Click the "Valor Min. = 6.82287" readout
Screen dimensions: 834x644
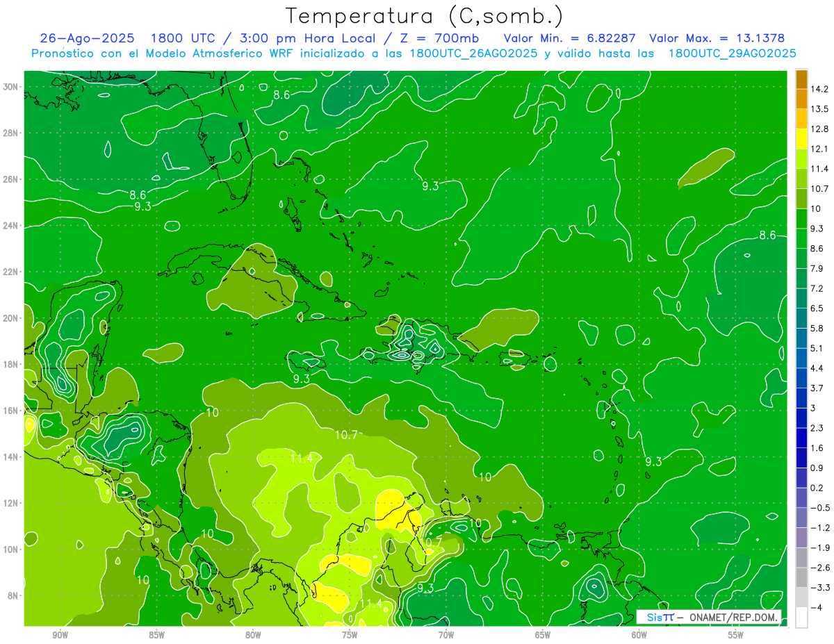[571, 38]
